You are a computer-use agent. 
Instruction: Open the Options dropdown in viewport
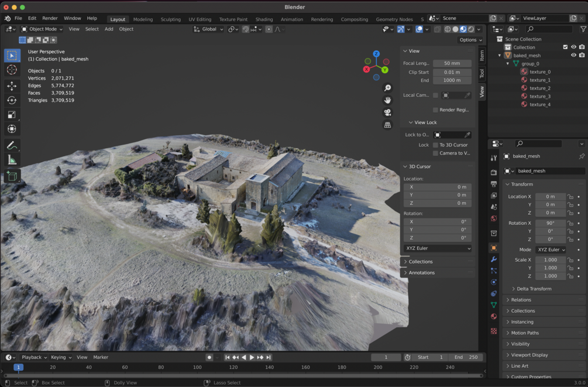coord(470,40)
